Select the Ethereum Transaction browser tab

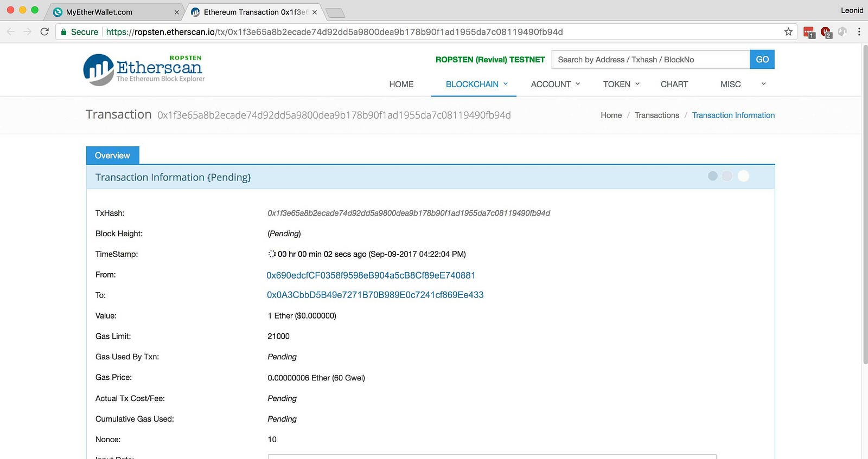coord(253,12)
